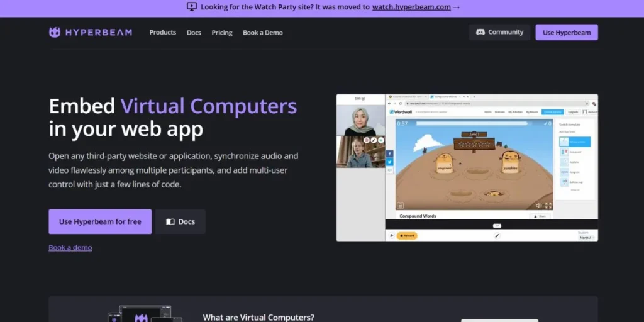Screen dimensions: 644x322
Task: Open the Student dropdown in the demo
Action: [x=587, y=238]
